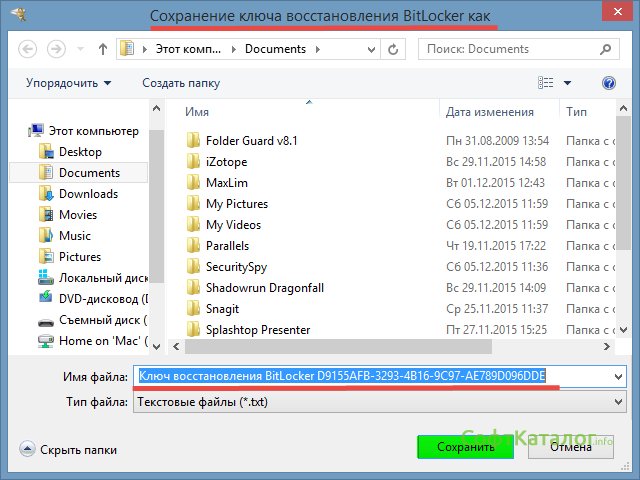
Task: Click the Отмена button
Action: click(571, 447)
